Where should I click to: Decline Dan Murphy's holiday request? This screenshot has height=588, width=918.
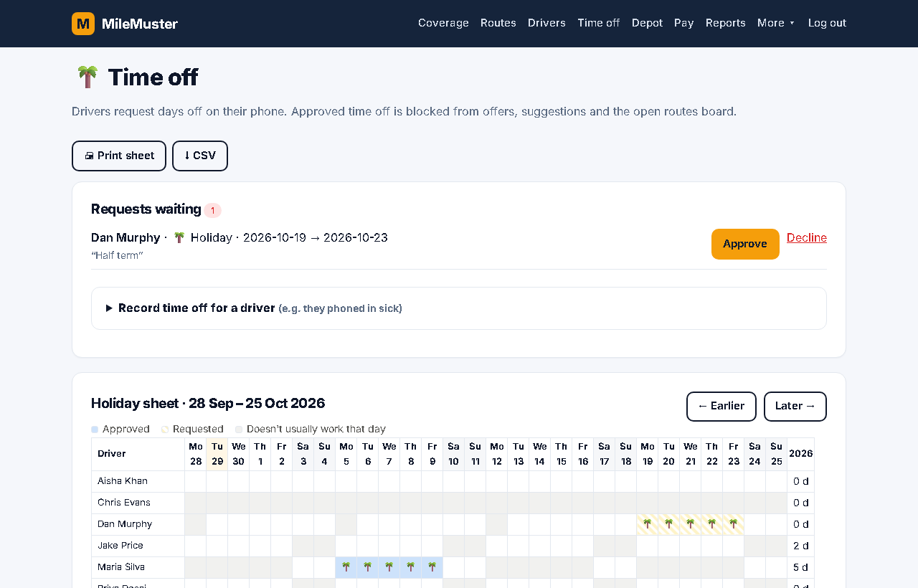point(807,238)
